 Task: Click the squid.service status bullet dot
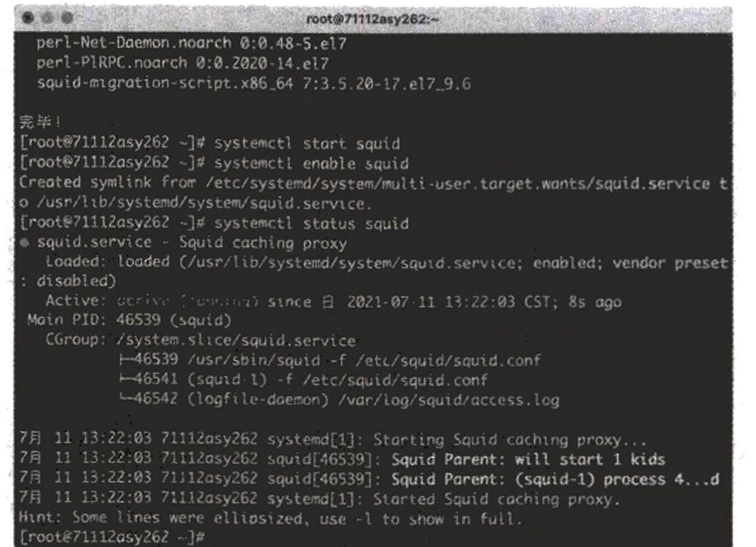pos(25,243)
